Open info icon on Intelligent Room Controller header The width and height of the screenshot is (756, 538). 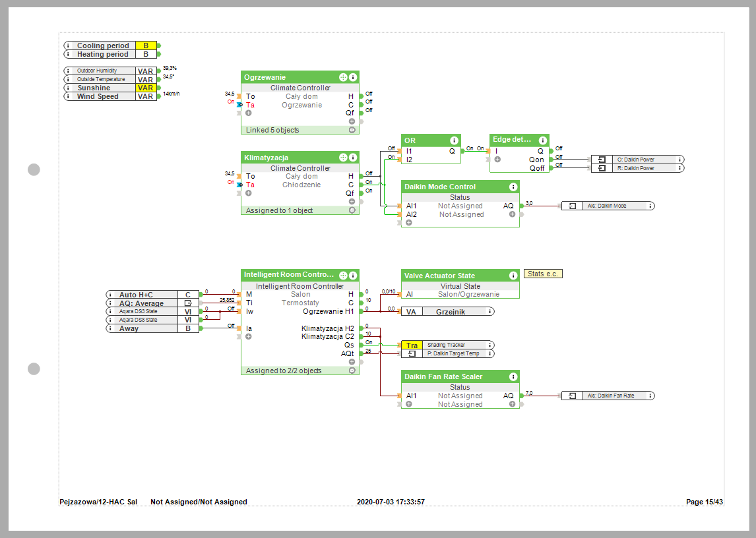[x=353, y=276]
